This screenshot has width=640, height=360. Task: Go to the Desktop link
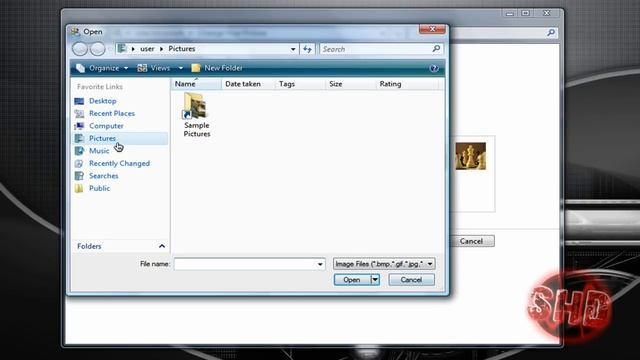pyautogui.click(x=103, y=101)
